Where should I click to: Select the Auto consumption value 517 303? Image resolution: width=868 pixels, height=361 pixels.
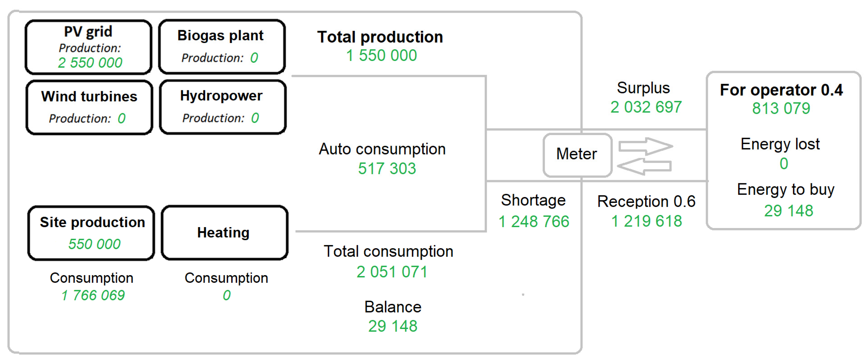(x=387, y=169)
